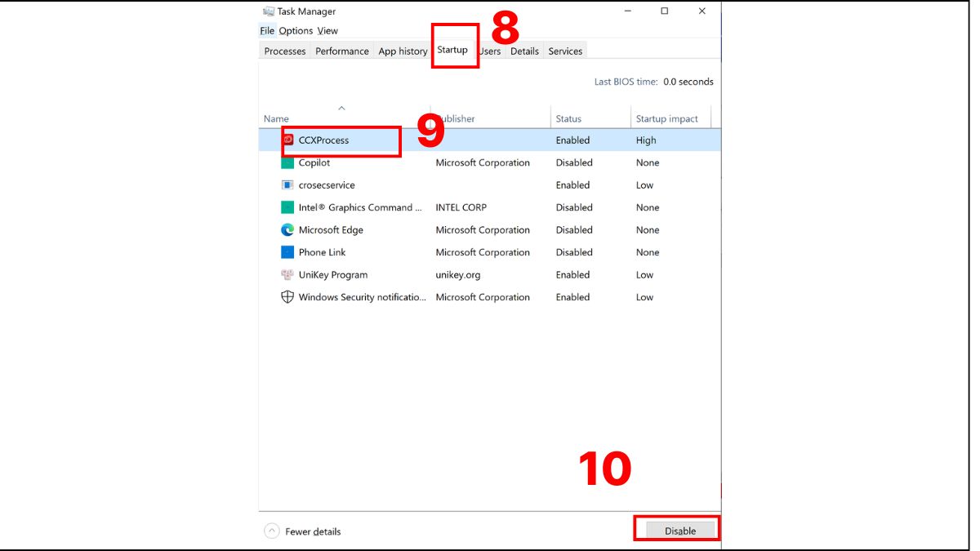
Task: Click the Microsoft Edge icon
Action: tap(287, 230)
